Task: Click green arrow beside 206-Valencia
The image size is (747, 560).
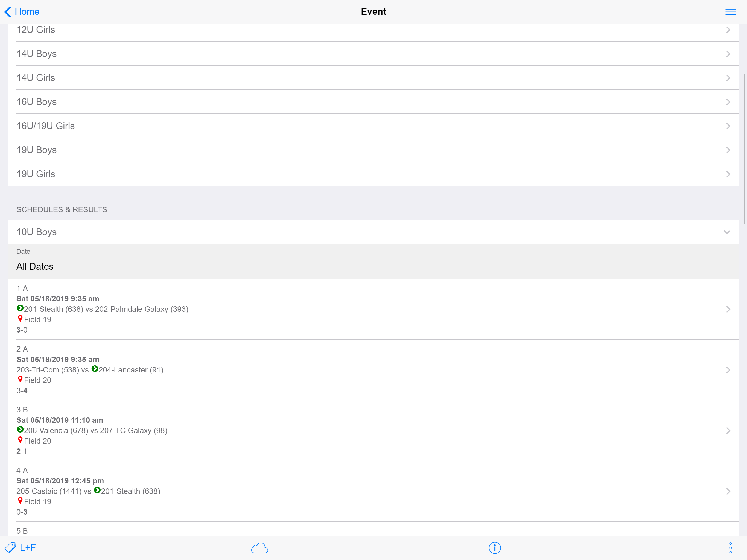Action: click(x=20, y=429)
